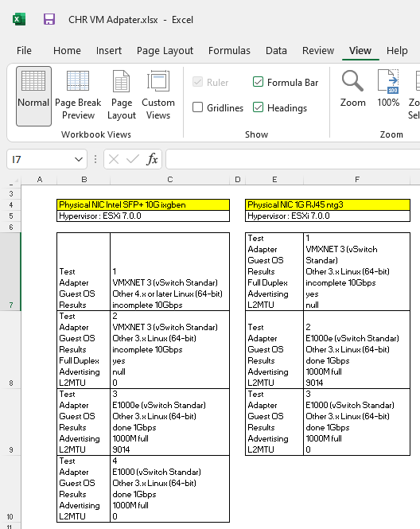
Task: Select column C header
Action: (170, 180)
